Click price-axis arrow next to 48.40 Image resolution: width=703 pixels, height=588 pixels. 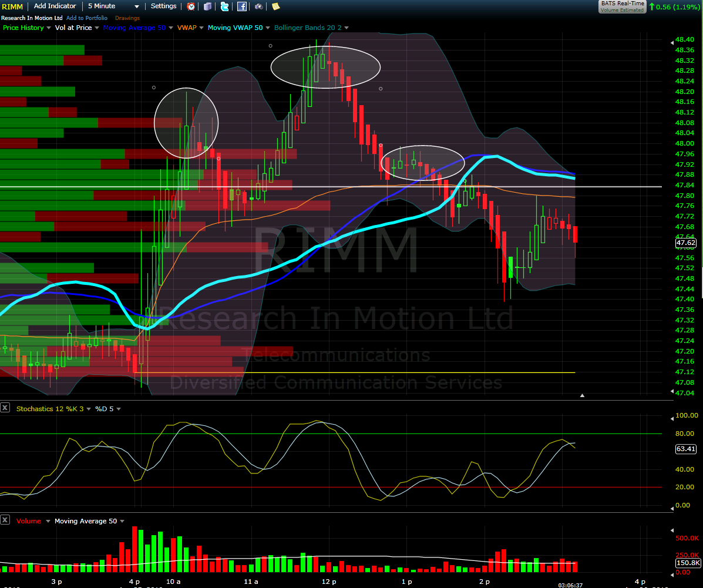[x=672, y=43]
